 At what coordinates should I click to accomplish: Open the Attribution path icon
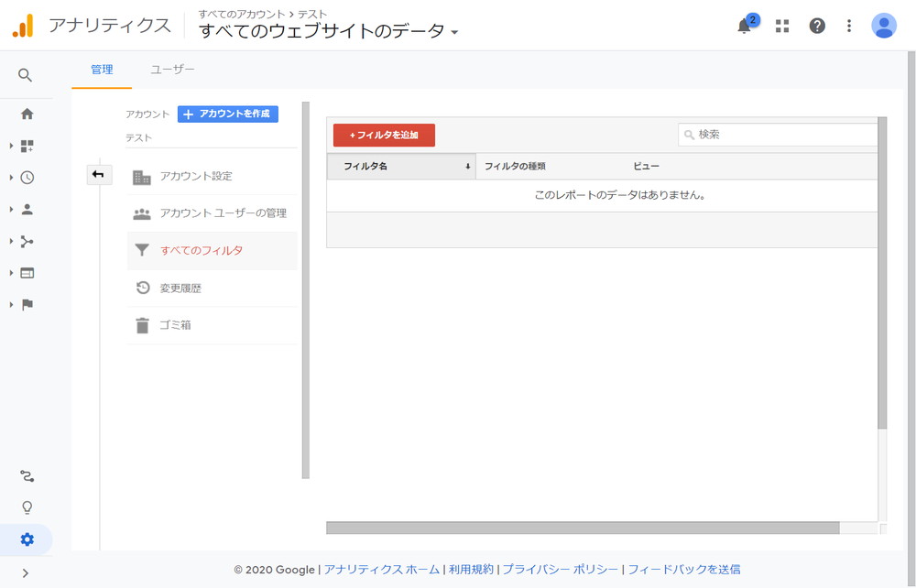pyautogui.click(x=27, y=476)
